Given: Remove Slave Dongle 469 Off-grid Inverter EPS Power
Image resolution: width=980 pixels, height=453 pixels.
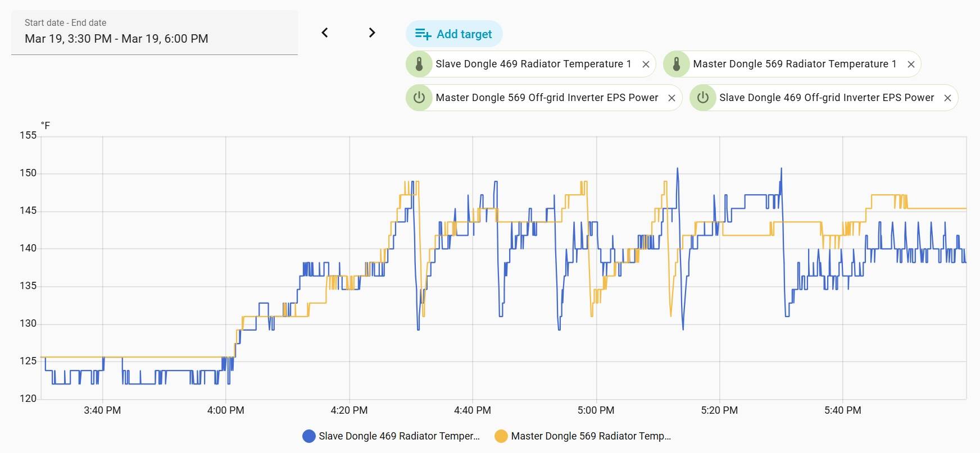Looking at the screenshot, I should [x=947, y=98].
